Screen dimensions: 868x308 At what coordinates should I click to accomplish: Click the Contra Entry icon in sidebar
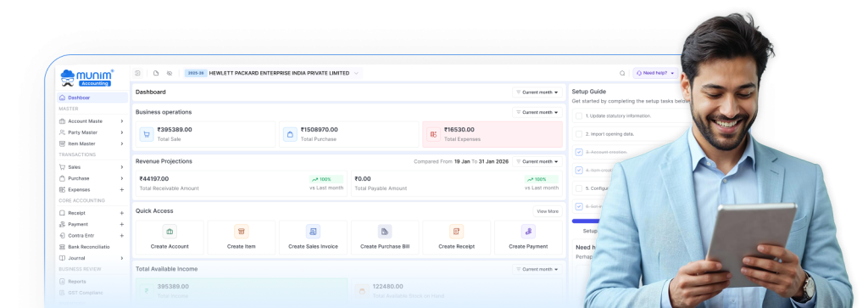[63, 235]
